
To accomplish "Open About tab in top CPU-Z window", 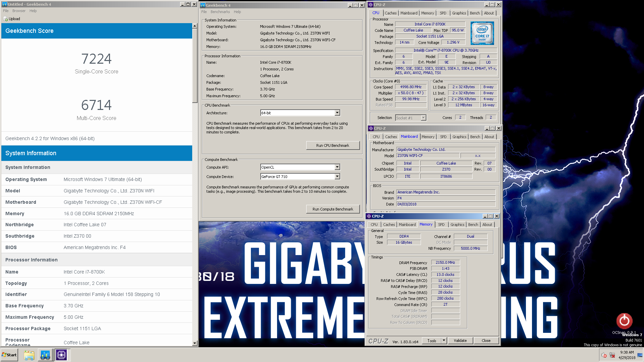I will click(x=489, y=13).
